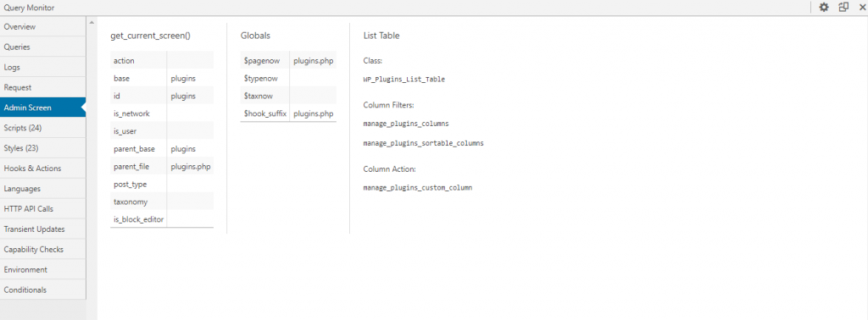Screen dimensions: 868x320
Task: Open the Overview panel
Action: point(43,26)
